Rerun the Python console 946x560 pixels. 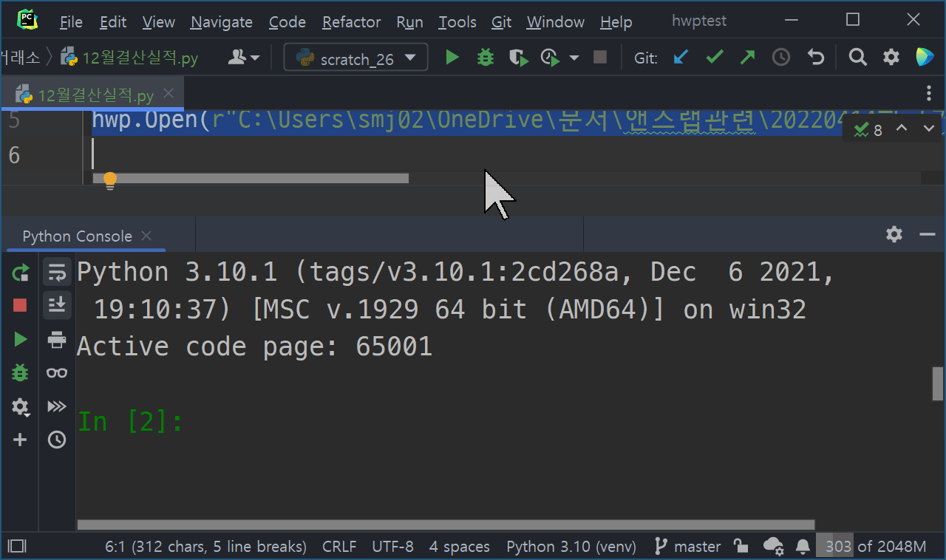(20, 273)
